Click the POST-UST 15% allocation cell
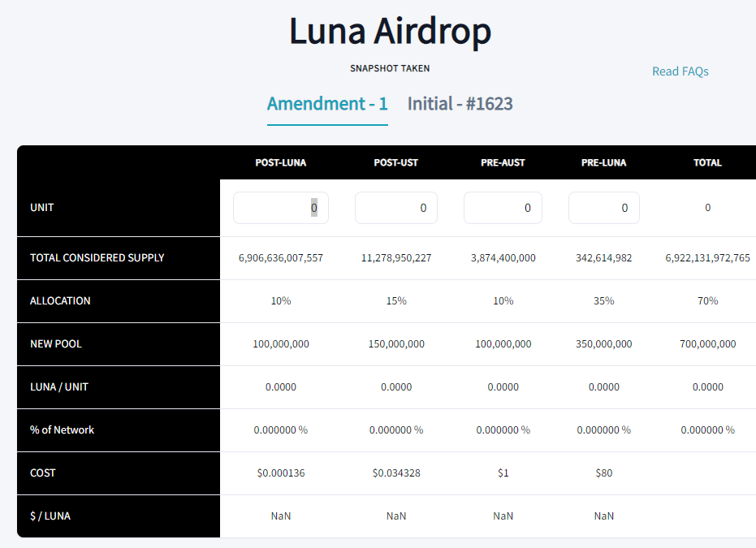This screenshot has width=756, height=548. [396, 300]
